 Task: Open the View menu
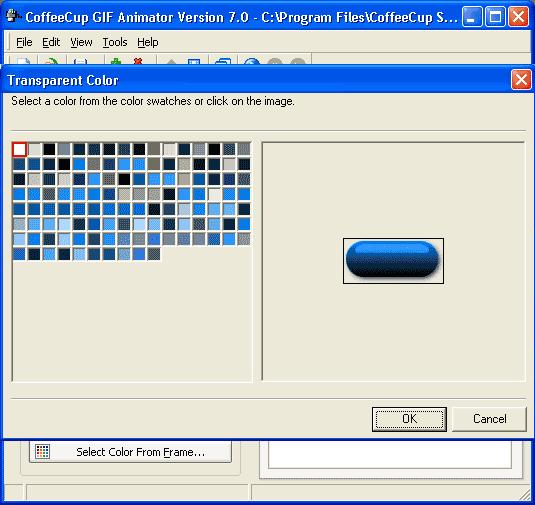pyautogui.click(x=81, y=42)
